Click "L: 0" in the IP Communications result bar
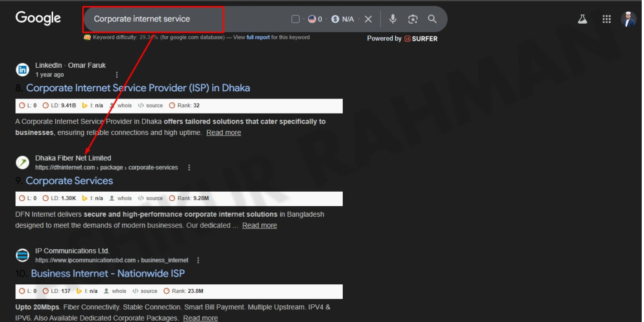The width and height of the screenshot is (644, 322). click(x=28, y=291)
